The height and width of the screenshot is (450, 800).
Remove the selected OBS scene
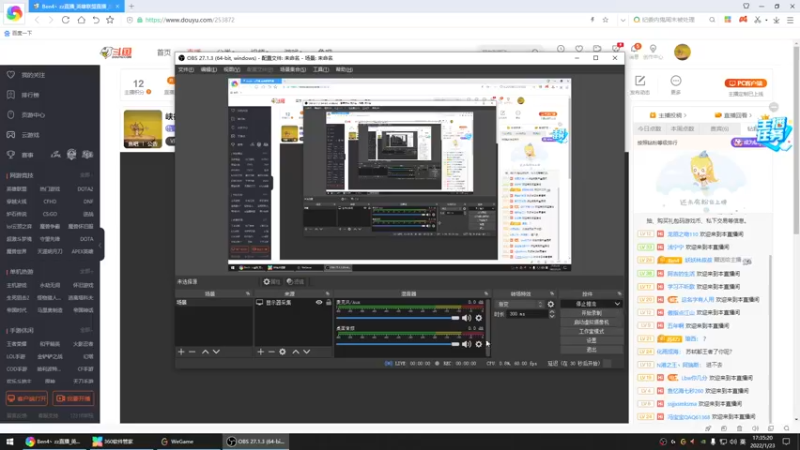click(192, 352)
